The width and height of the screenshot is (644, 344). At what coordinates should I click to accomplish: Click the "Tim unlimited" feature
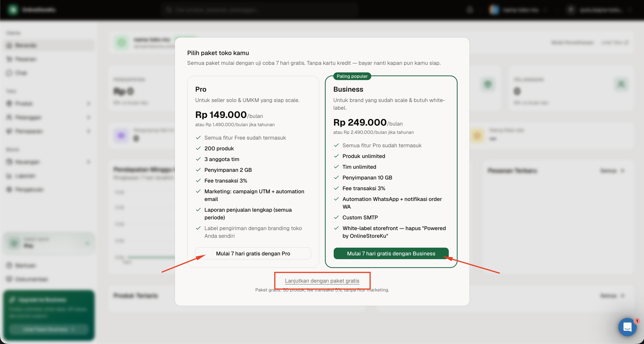point(359,167)
